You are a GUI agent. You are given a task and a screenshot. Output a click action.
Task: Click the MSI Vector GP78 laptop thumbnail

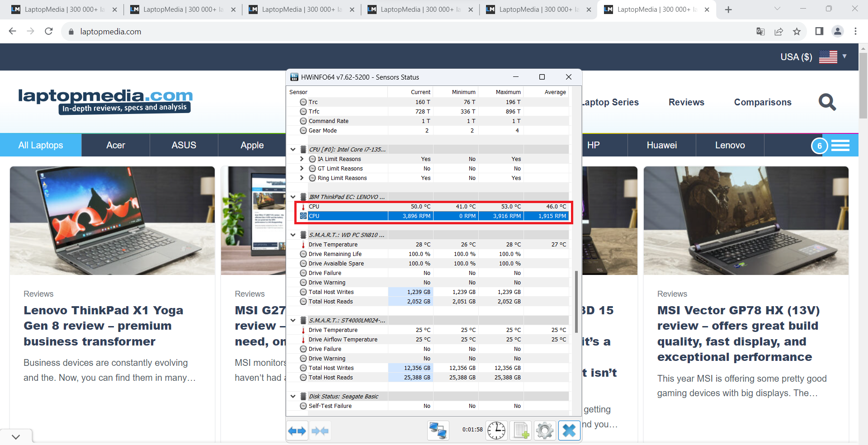746,221
